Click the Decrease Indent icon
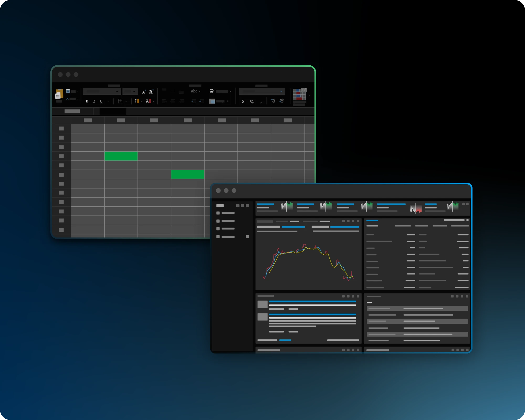 pyautogui.click(x=194, y=101)
